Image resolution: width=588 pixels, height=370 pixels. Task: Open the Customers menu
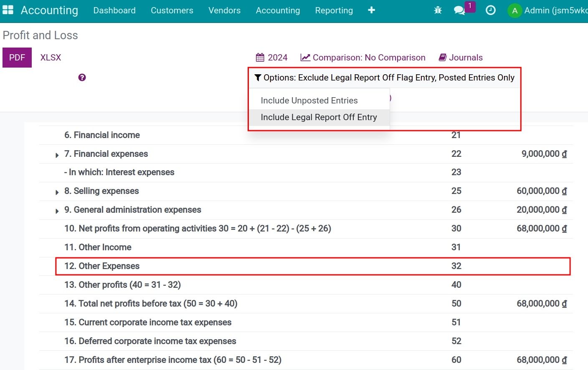pyautogui.click(x=172, y=10)
